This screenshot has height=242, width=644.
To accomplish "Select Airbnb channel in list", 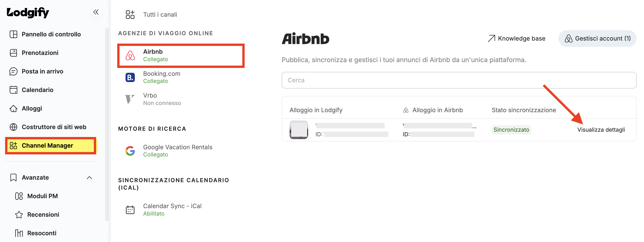I will tap(181, 56).
